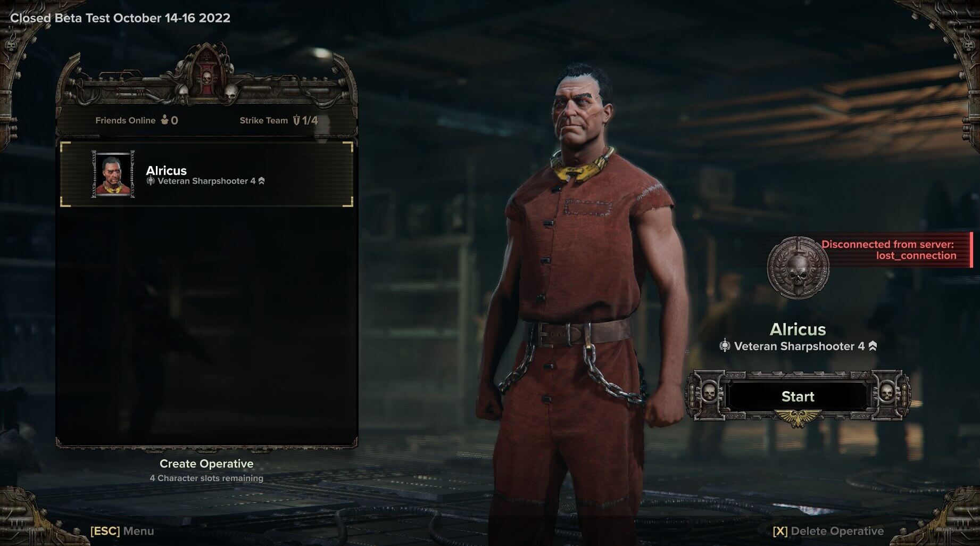Click the Strike Team shield icon
Screen dimensions: 980x546
(296, 120)
